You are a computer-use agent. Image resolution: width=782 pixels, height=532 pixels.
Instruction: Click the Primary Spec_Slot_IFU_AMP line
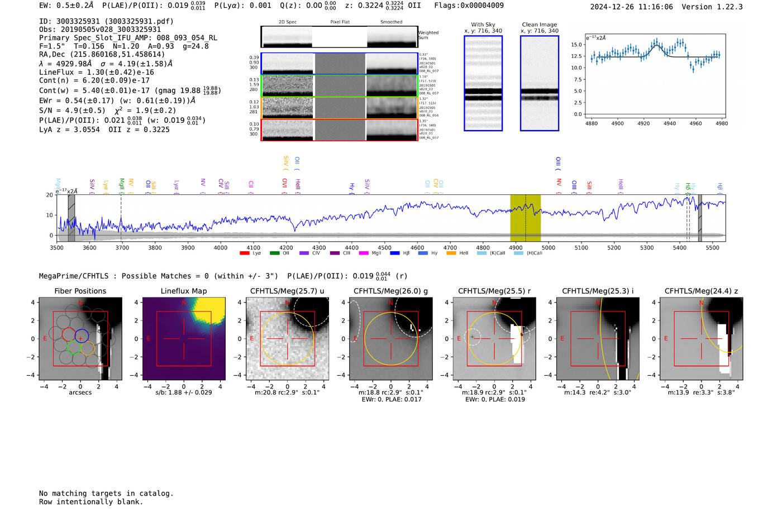[x=128, y=38]
